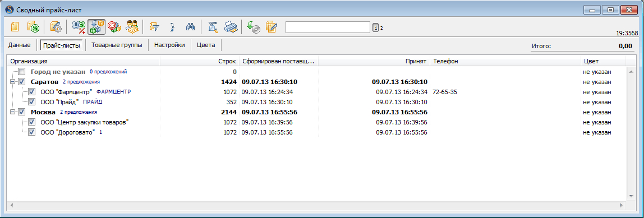Click the binoculars search icon

tap(190, 27)
